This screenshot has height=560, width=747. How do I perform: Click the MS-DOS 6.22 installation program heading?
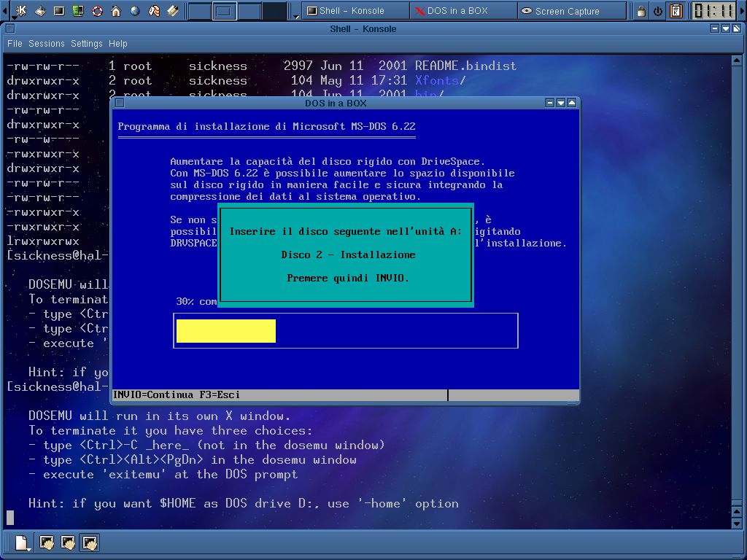(267, 127)
